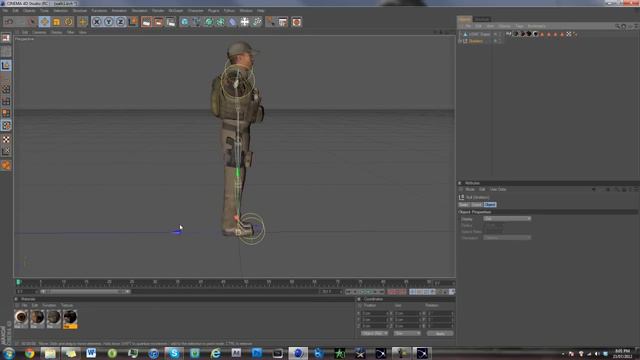640x360 pixels.
Task: Switch to Edges mode in left palette
Action: [6, 101]
